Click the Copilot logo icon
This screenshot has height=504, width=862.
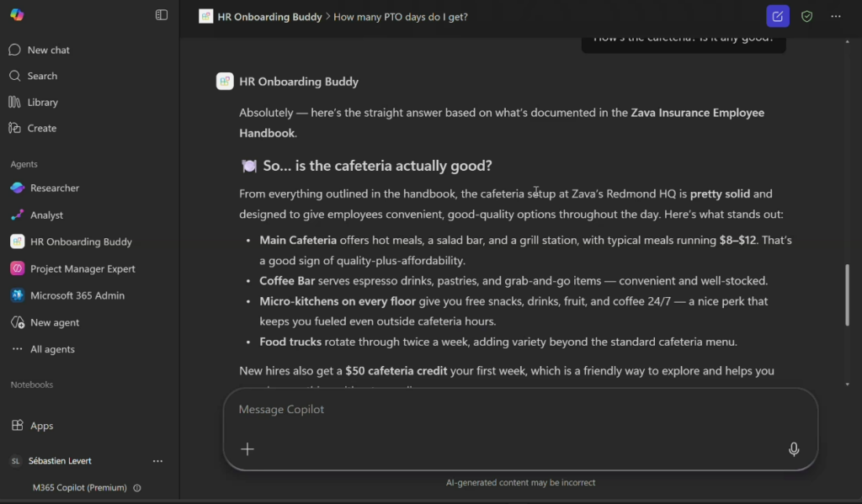(17, 15)
